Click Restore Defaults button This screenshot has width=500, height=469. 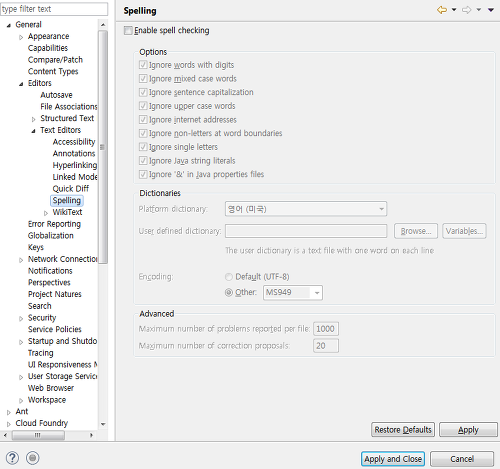click(403, 429)
